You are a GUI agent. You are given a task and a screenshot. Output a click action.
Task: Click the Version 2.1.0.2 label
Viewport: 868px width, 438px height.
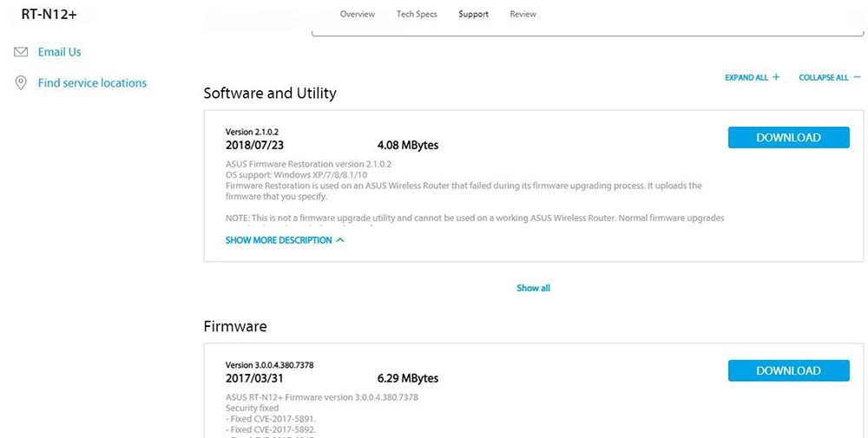click(x=252, y=132)
